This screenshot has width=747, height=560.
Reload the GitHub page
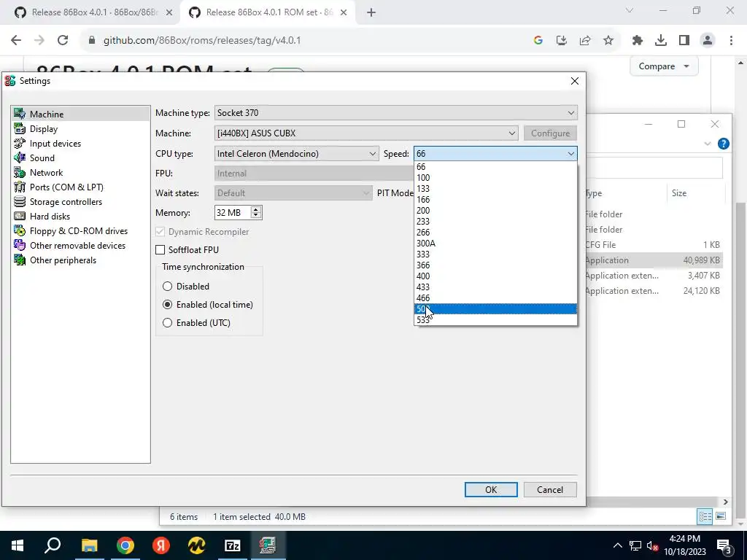tap(63, 41)
